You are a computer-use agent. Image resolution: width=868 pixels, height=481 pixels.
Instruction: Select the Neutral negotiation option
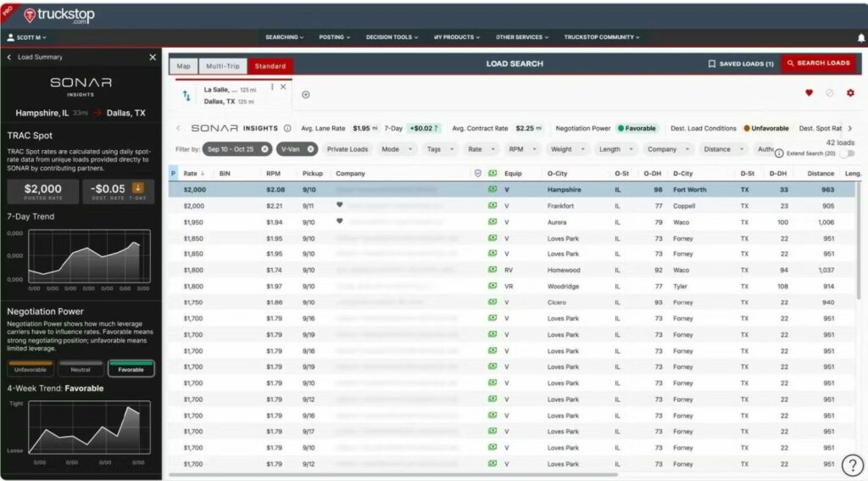[x=81, y=368]
